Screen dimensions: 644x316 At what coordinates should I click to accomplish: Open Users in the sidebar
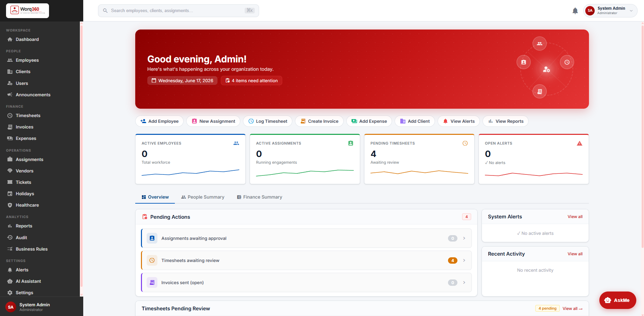coord(22,84)
